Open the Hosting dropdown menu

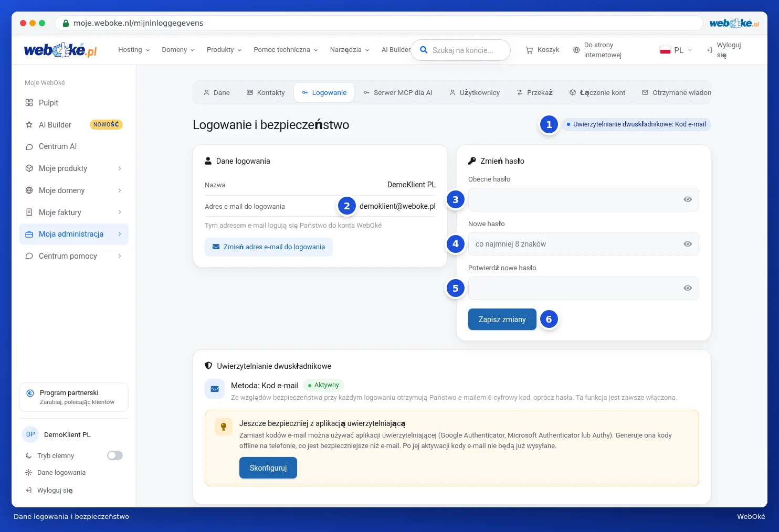tap(134, 50)
